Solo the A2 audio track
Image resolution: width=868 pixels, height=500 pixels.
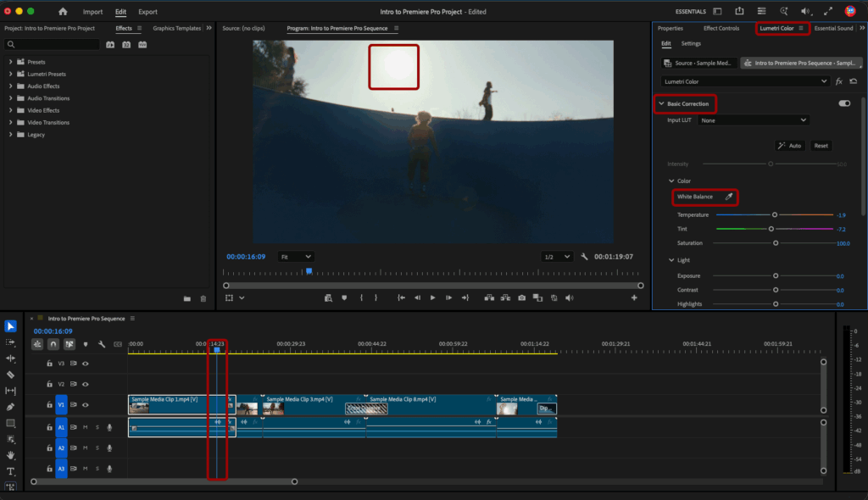point(97,448)
